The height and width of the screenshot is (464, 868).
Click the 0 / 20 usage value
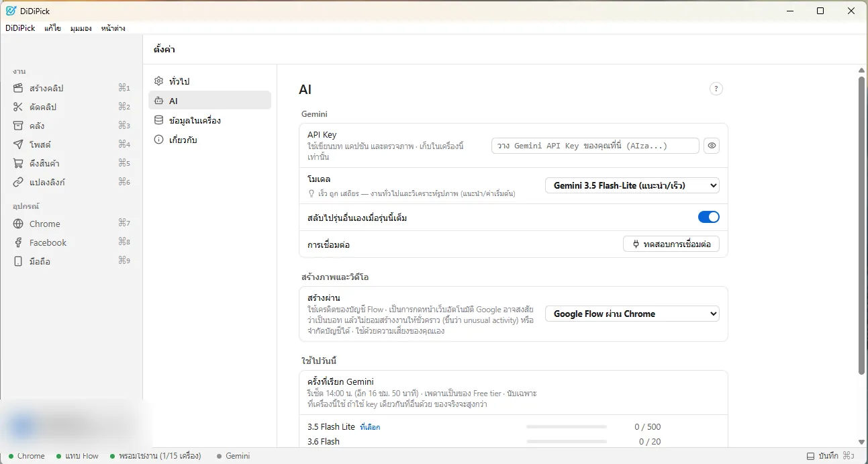[x=650, y=442]
